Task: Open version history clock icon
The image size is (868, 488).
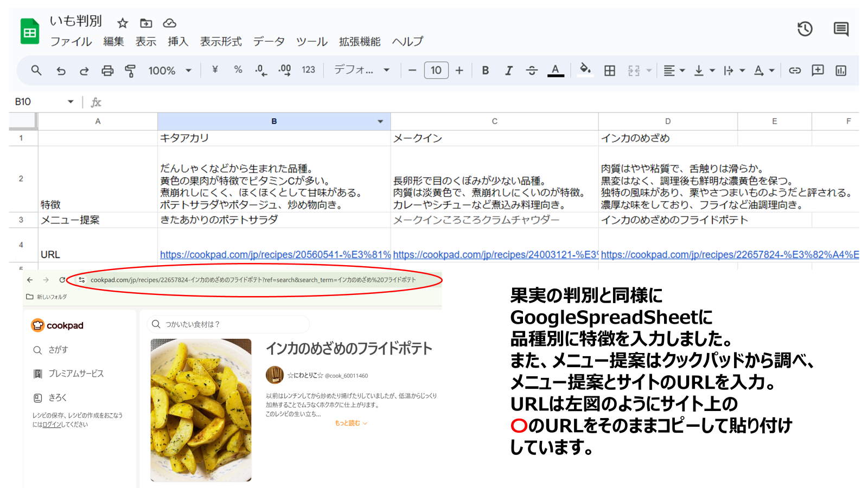Action: [x=805, y=29]
